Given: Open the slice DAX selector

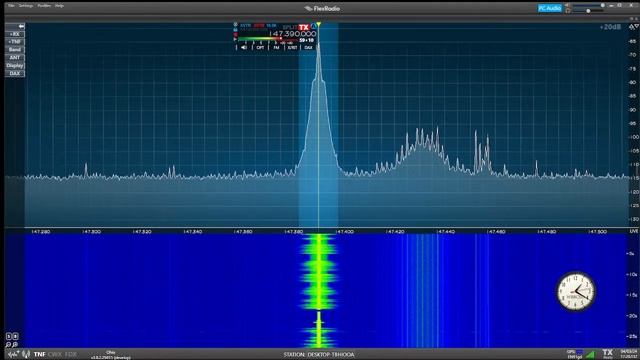Looking at the screenshot, I should pyautogui.click(x=308, y=47).
